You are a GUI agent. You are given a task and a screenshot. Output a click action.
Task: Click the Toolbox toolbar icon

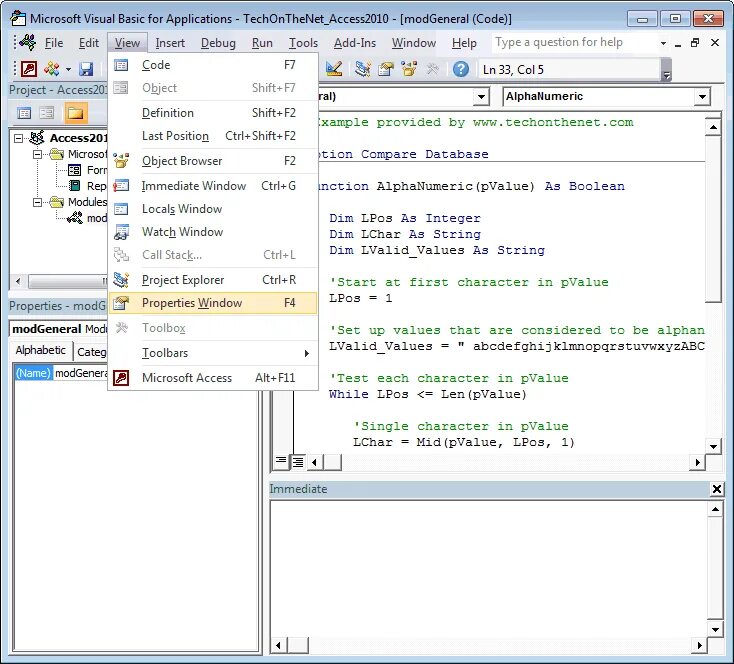(x=433, y=69)
